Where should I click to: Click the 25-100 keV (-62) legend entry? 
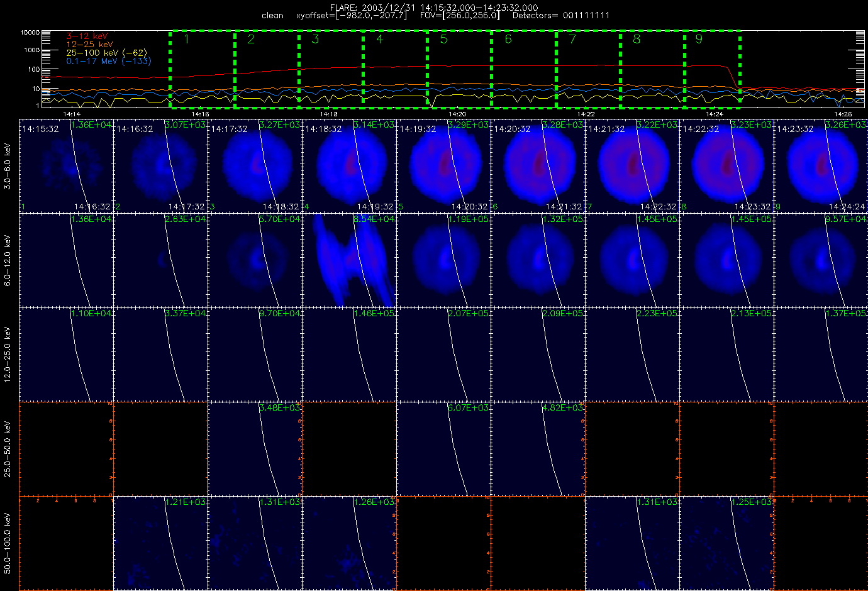click(x=106, y=53)
